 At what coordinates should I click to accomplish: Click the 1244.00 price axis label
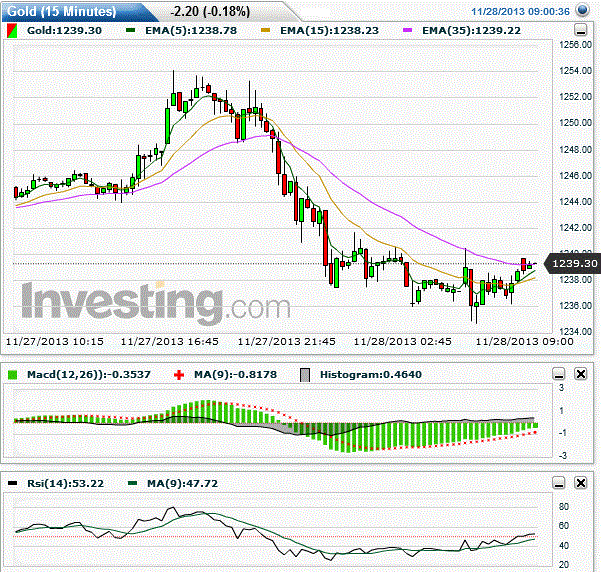575,201
